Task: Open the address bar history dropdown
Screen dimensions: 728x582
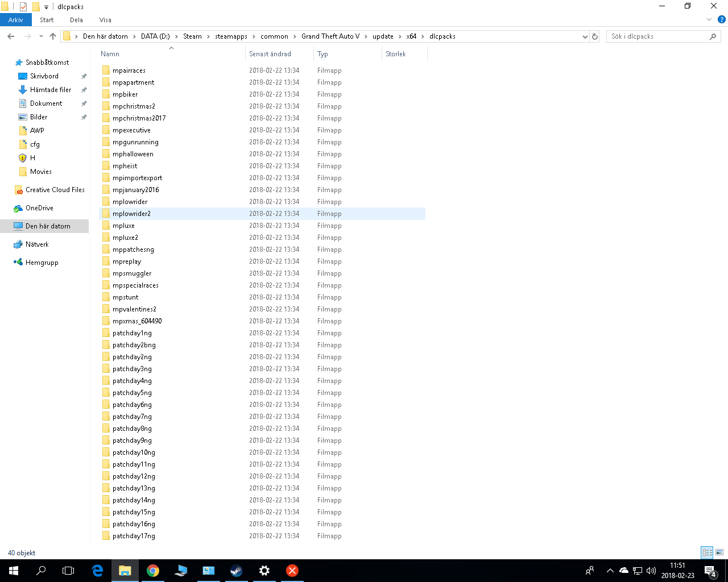Action: [585, 36]
